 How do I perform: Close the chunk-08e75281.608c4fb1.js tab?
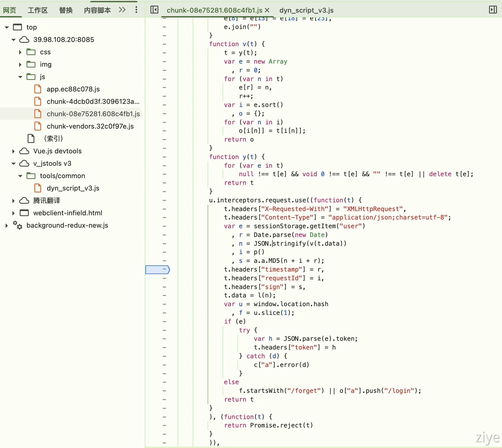tap(267, 10)
